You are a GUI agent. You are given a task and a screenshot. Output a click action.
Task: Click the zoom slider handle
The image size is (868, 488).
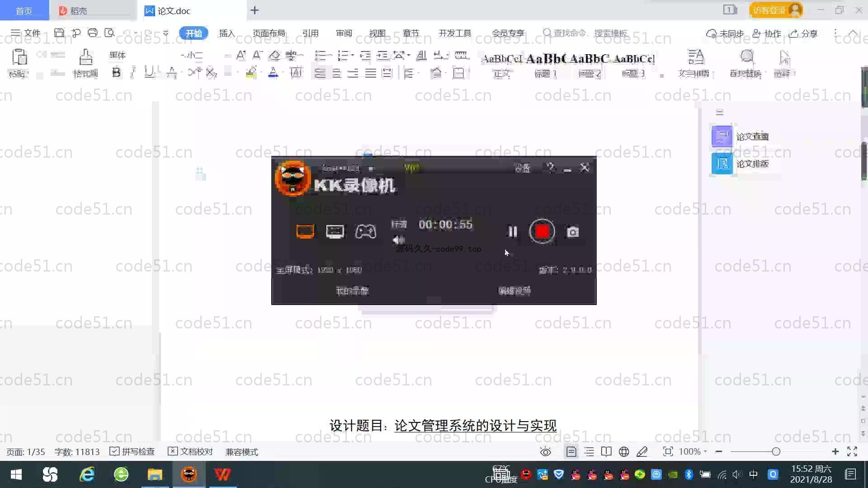(776, 452)
